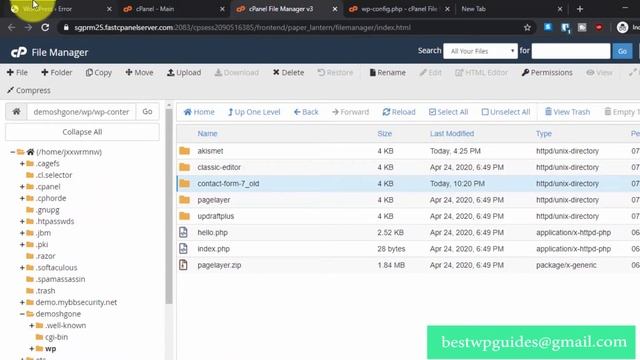Select the index.php file icon

coord(183,249)
